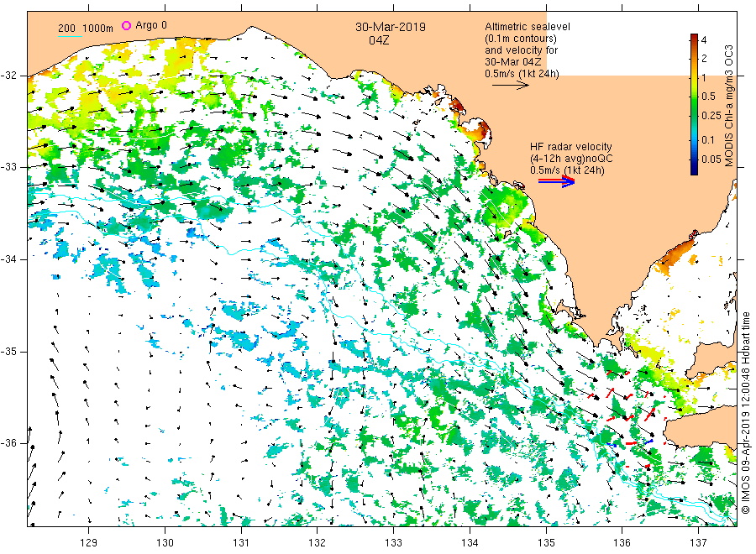The image size is (756, 554).
Task: Click the longitude label 131
Action: (241, 543)
